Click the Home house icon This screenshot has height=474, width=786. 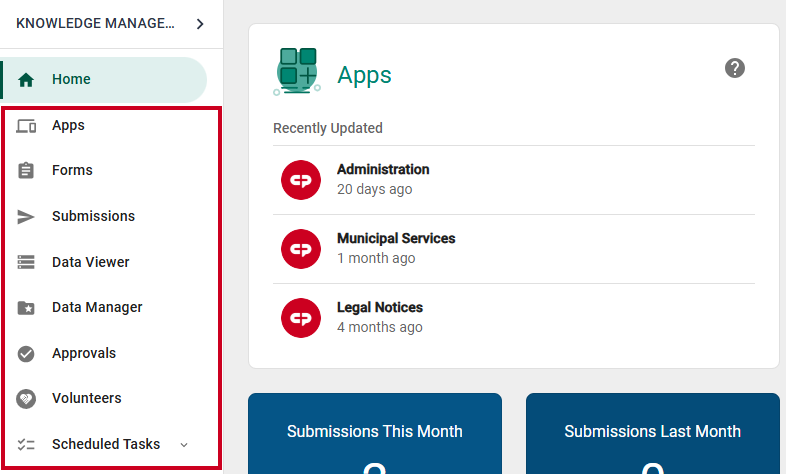(26, 80)
